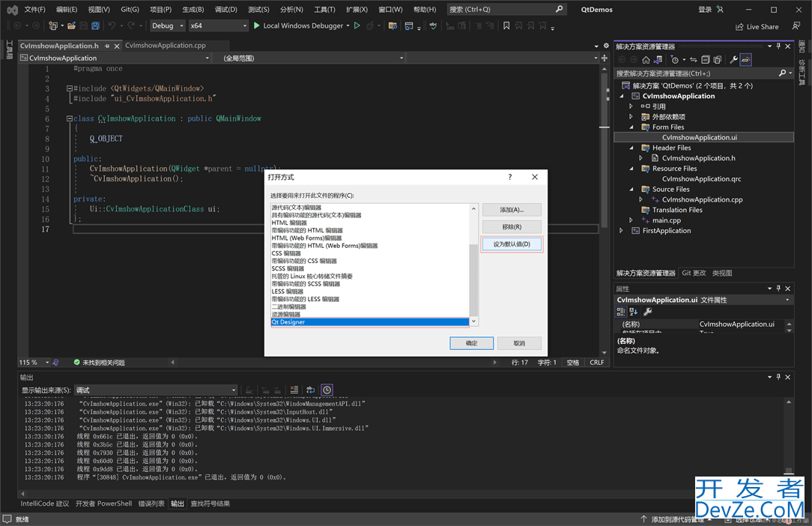
Task: Click Solution Explorer Home icon
Action: pos(646,60)
